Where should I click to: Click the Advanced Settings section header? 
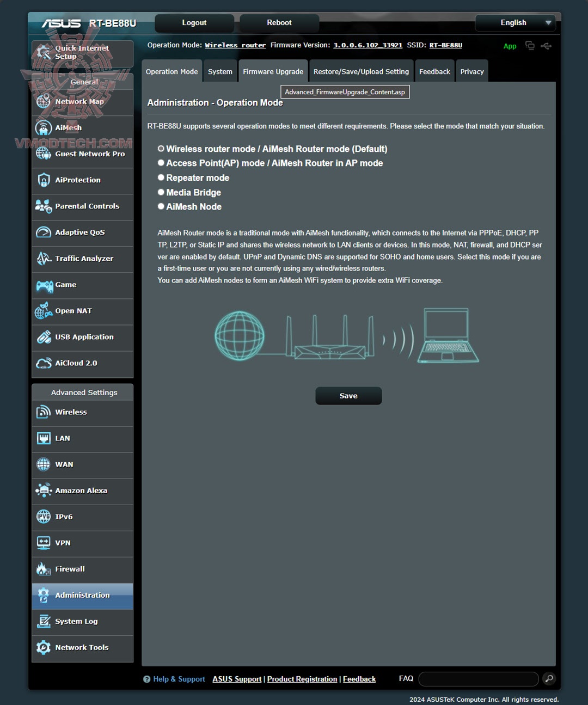(84, 393)
